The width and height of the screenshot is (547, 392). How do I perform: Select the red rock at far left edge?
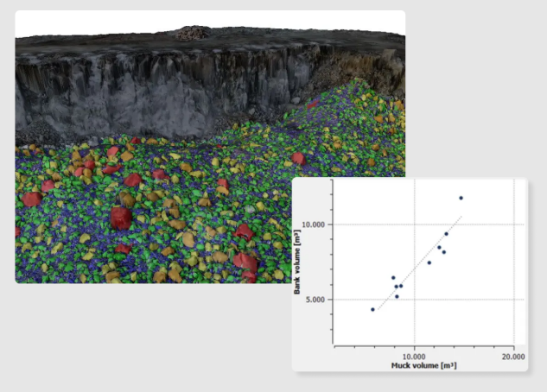coord(31,199)
